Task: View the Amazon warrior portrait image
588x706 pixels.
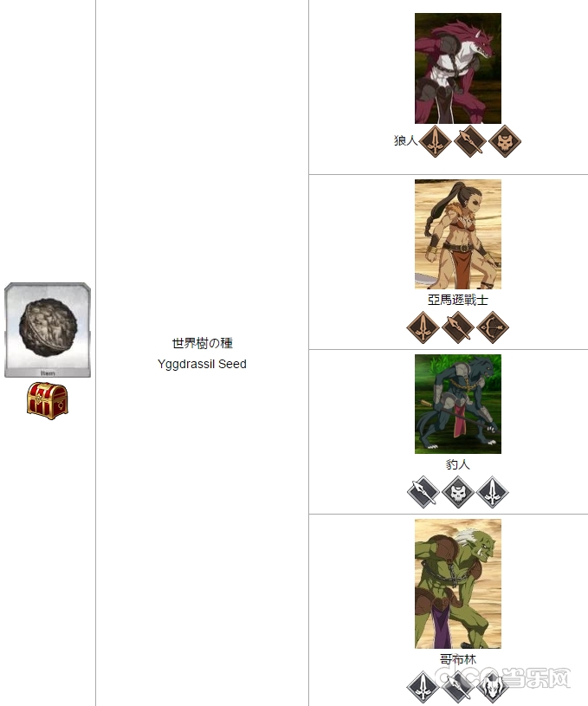Action: point(458,234)
